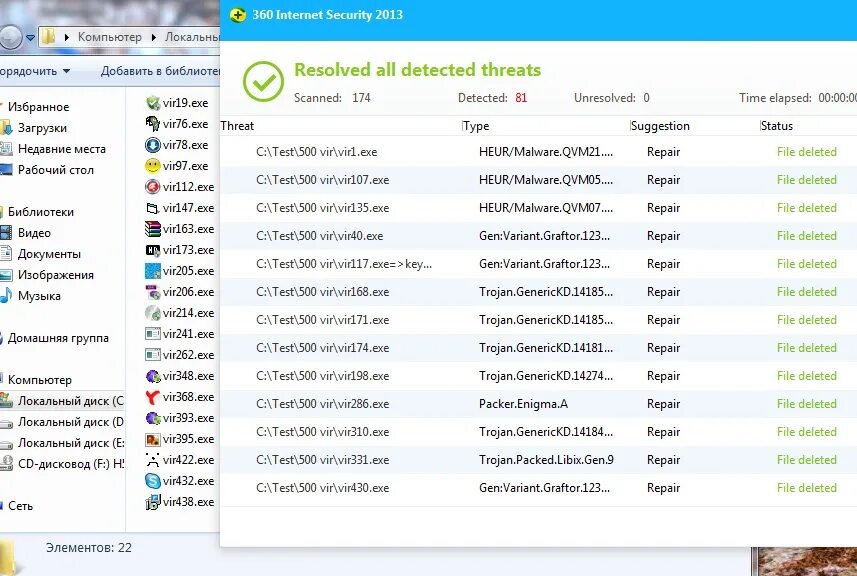
Task: Open Недавние места in the sidebar
Action: click(x=61, y=149)
